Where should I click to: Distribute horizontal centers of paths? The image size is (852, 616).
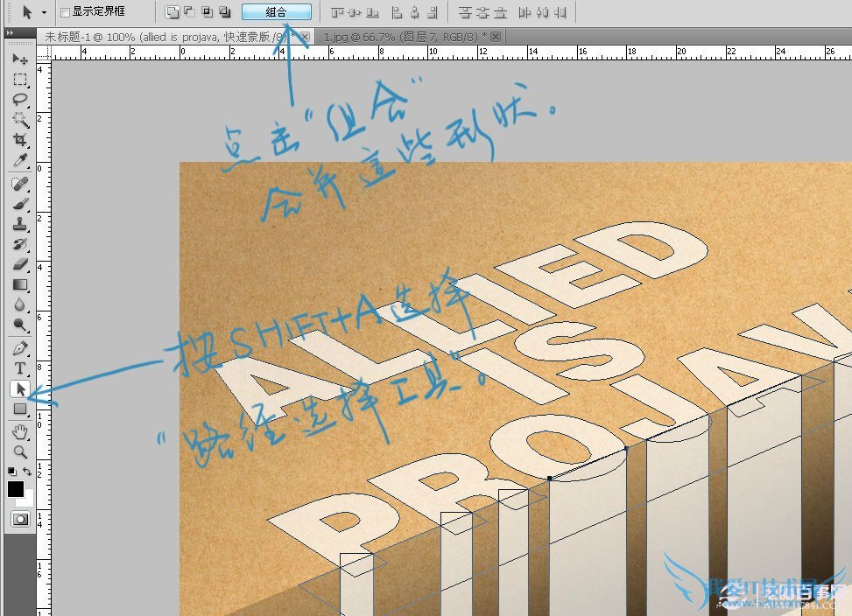[x=542, y=12]
